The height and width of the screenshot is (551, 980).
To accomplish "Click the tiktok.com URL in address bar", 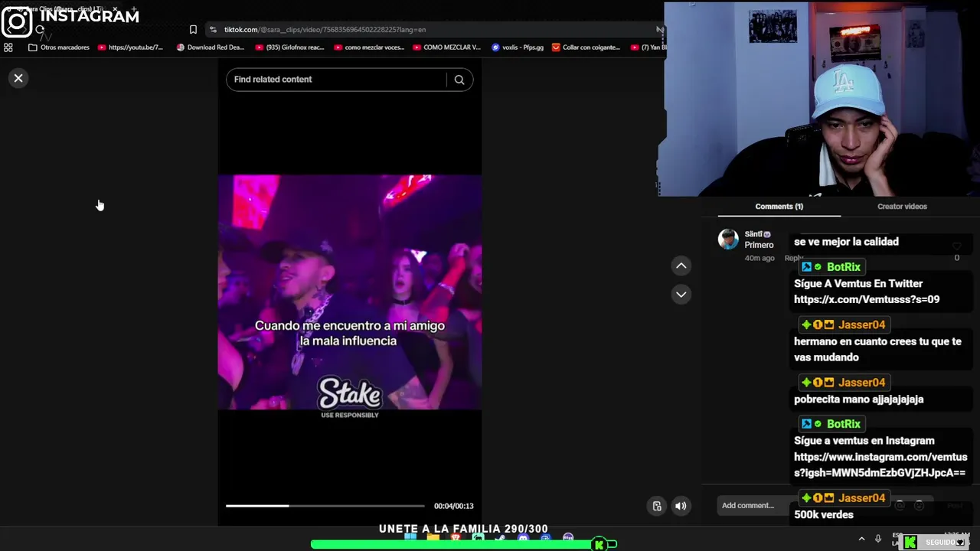I will (x=325, y=29).
